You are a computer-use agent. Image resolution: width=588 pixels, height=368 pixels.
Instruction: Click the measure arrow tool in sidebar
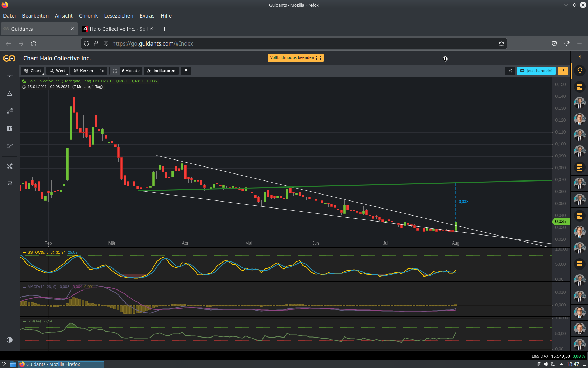tap(9, 146)
